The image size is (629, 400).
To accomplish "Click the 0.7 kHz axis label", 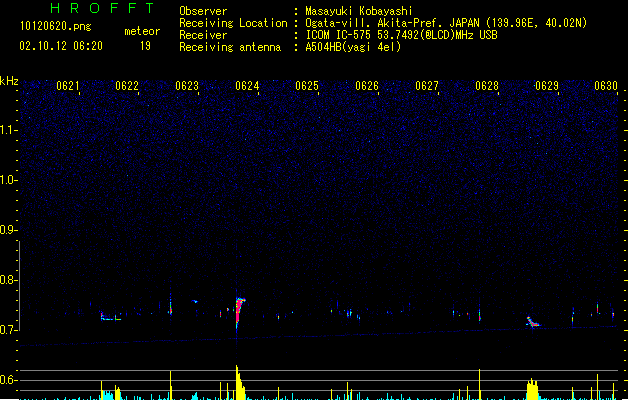I will click(x=8, y=330).
